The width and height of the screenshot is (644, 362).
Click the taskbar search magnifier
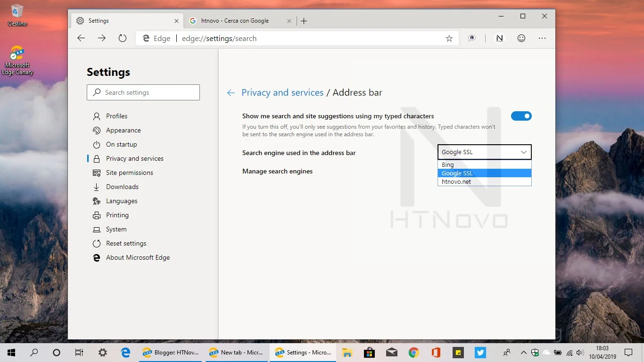pyautogui.click(x=34, y=352)
